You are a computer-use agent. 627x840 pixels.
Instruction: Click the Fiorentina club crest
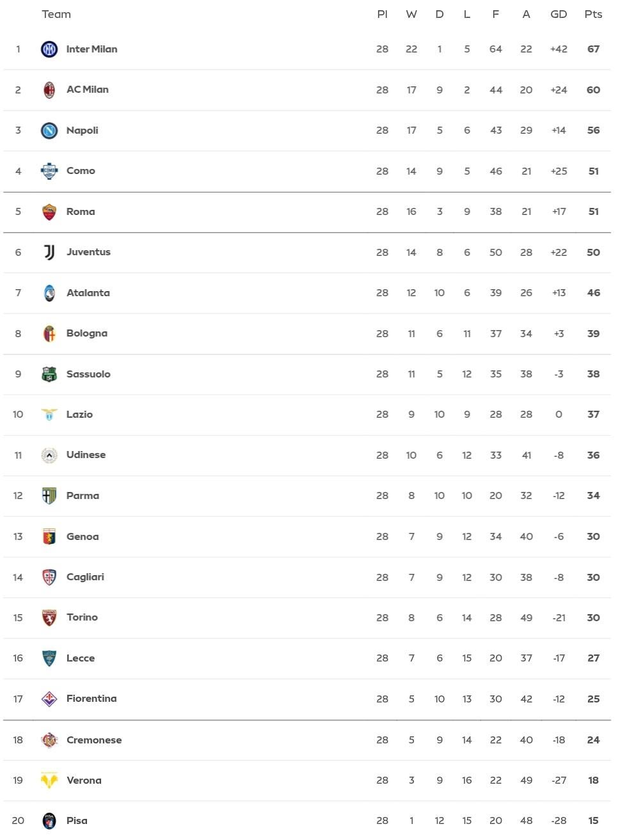(49, 699)
